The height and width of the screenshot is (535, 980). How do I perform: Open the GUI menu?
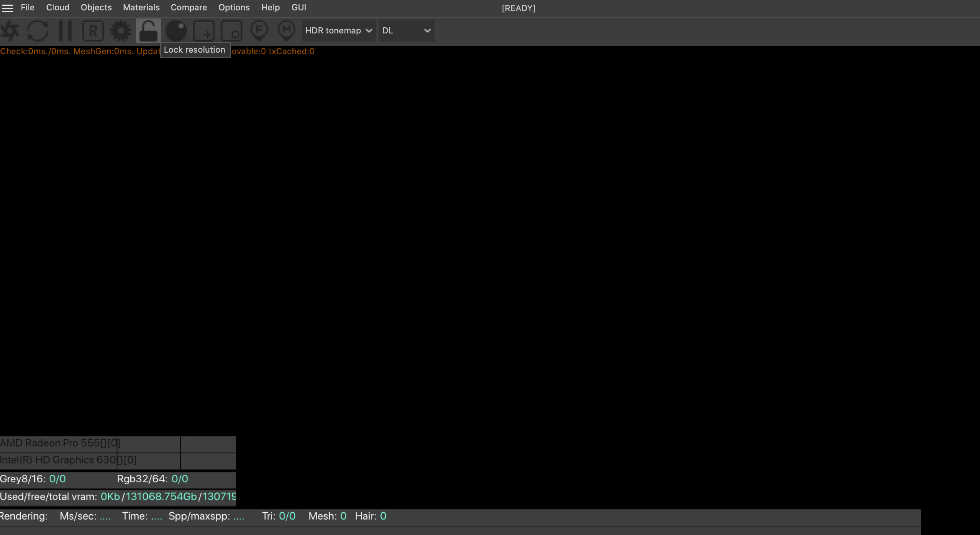click(299, 8)
